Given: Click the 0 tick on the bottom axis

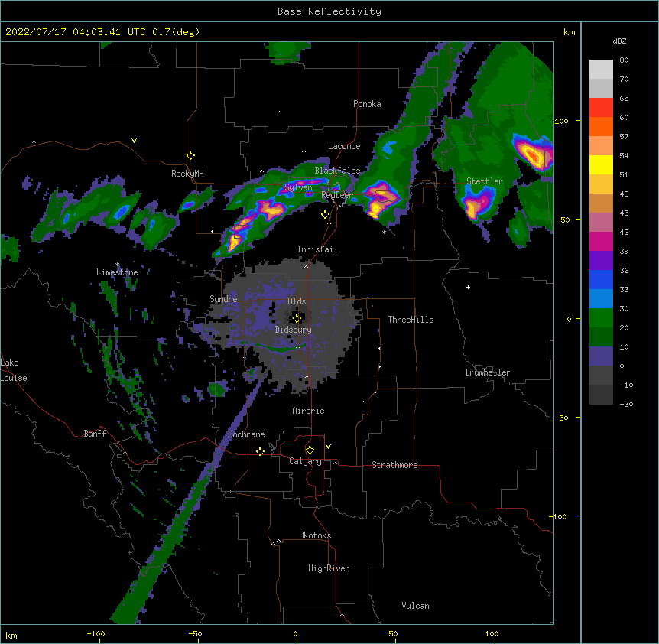Looking at the screenshot, I should point(296,633).
